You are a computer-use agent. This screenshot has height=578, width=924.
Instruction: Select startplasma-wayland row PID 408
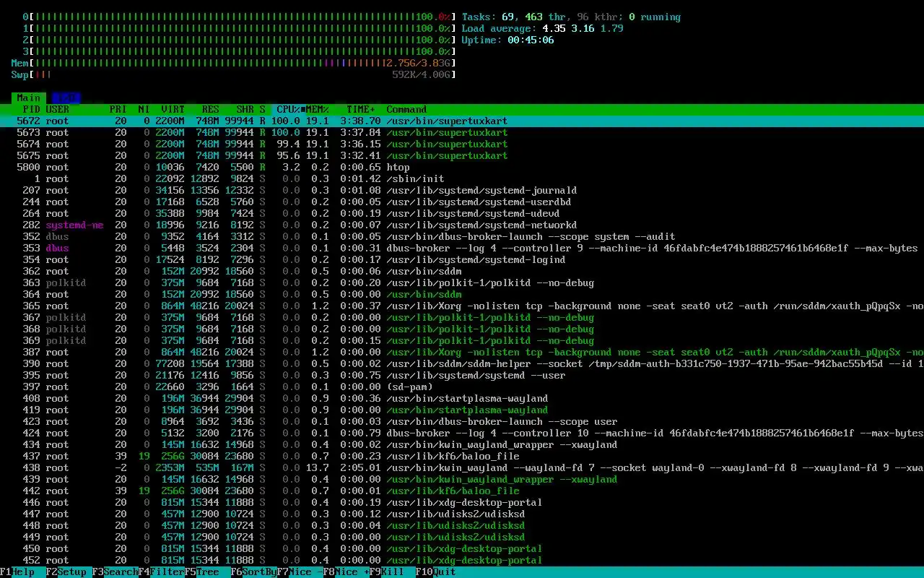[462, 398]
